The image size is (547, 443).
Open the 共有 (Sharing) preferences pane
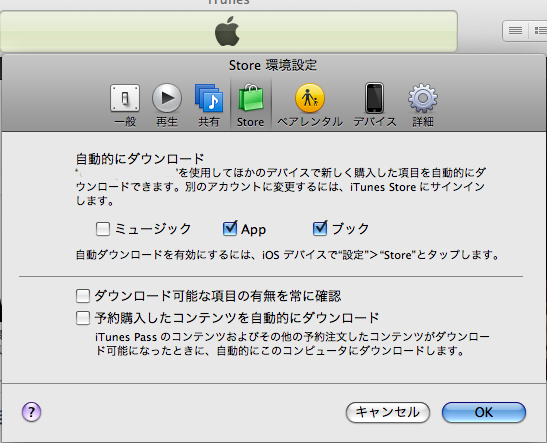[209, 105]
